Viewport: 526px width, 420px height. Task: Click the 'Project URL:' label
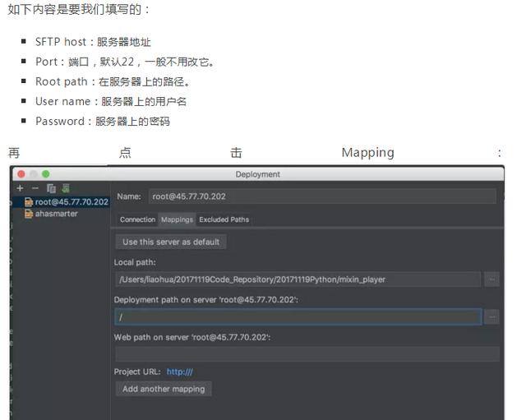137,372
